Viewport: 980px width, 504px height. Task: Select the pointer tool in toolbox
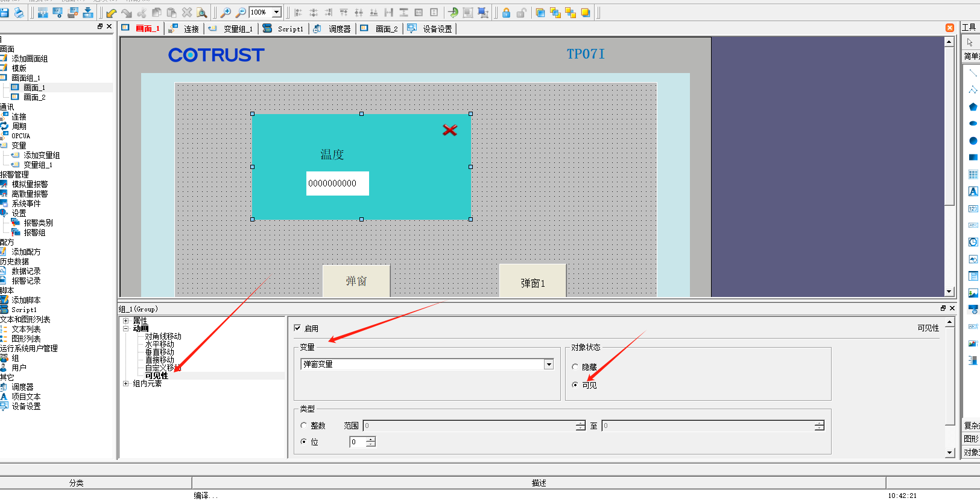click(x=970, y=42)
